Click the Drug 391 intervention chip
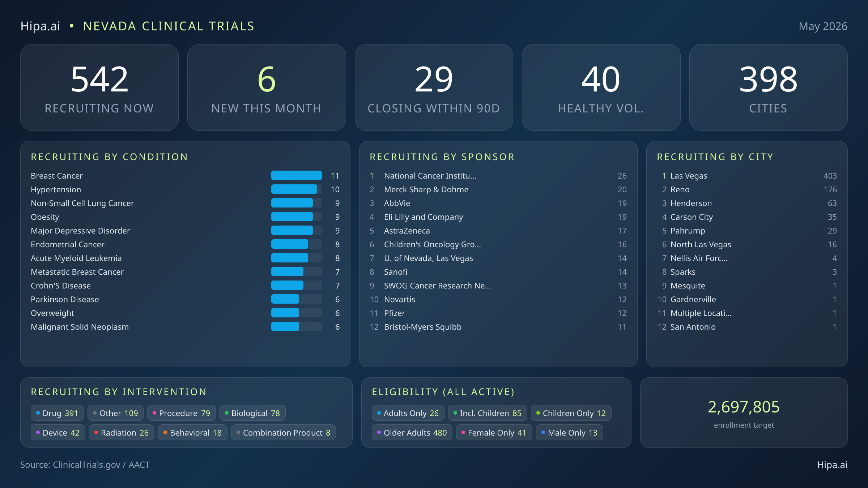This screenshot has width=868, height=488. pyautogui.click(x=57, y=413)
